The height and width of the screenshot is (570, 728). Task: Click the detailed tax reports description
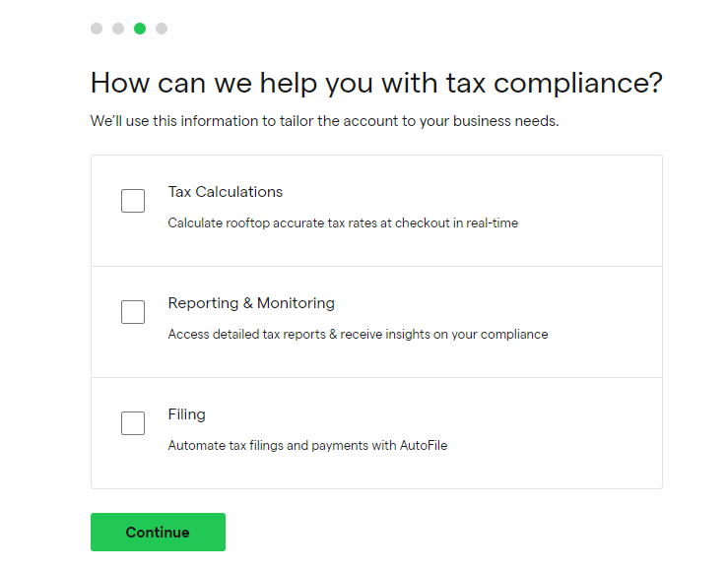pos(358,335)
